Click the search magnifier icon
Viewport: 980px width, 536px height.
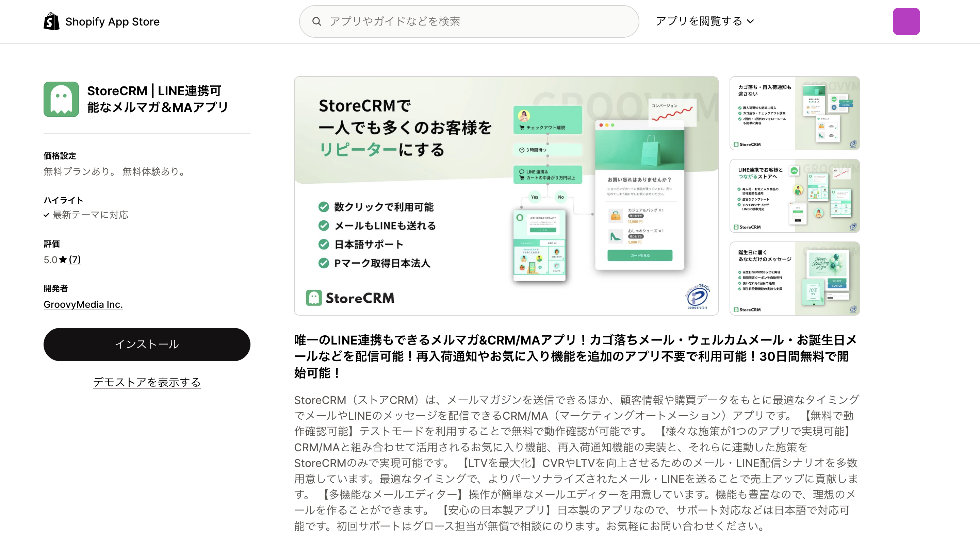tap(316, 21)
